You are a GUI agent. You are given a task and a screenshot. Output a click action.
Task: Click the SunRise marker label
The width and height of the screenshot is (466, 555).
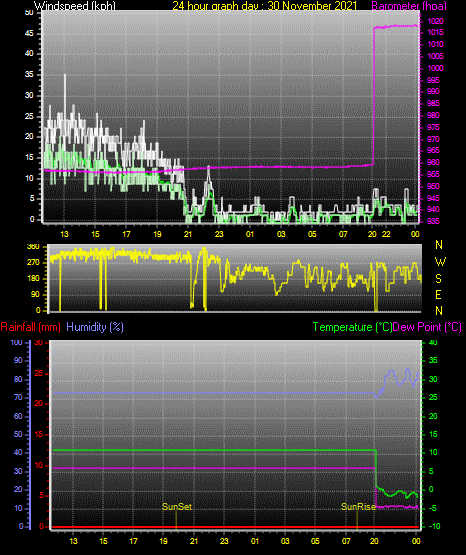358,507
